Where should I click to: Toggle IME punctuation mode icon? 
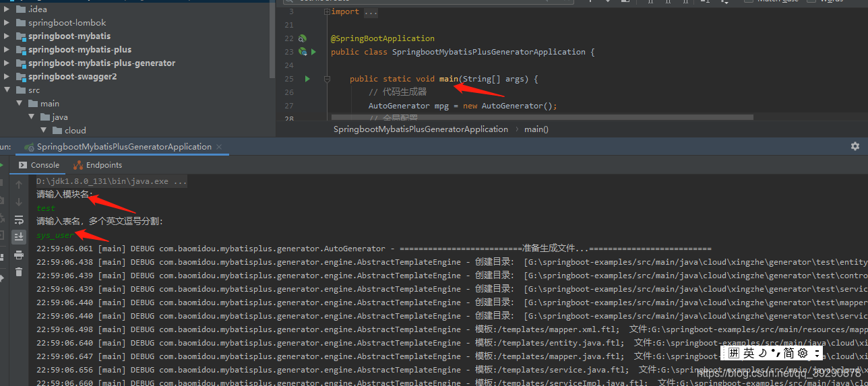(x=774, y=353)
